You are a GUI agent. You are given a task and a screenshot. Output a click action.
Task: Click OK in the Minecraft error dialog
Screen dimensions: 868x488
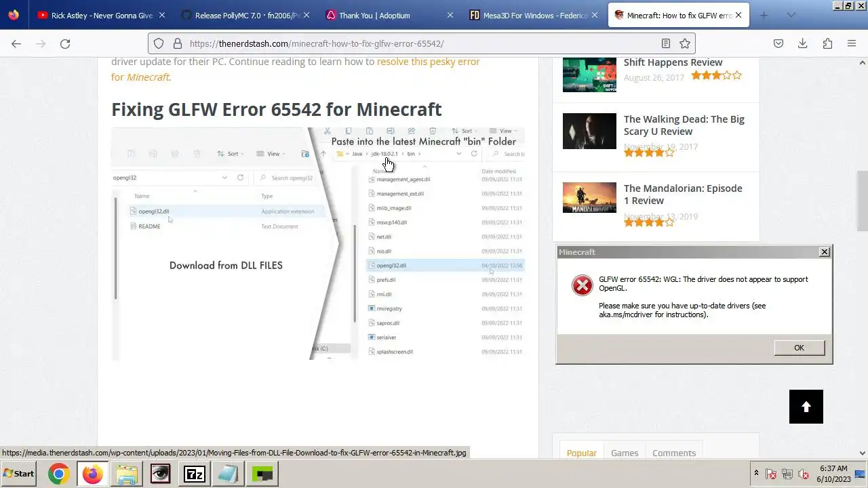(799, 348)
